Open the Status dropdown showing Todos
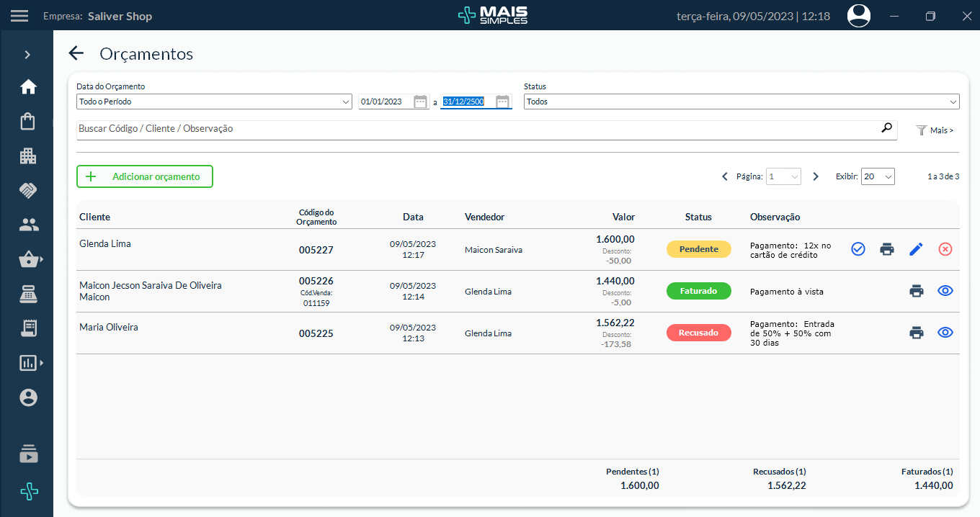Viewport: 980px width, 517px height. (741, 102)
